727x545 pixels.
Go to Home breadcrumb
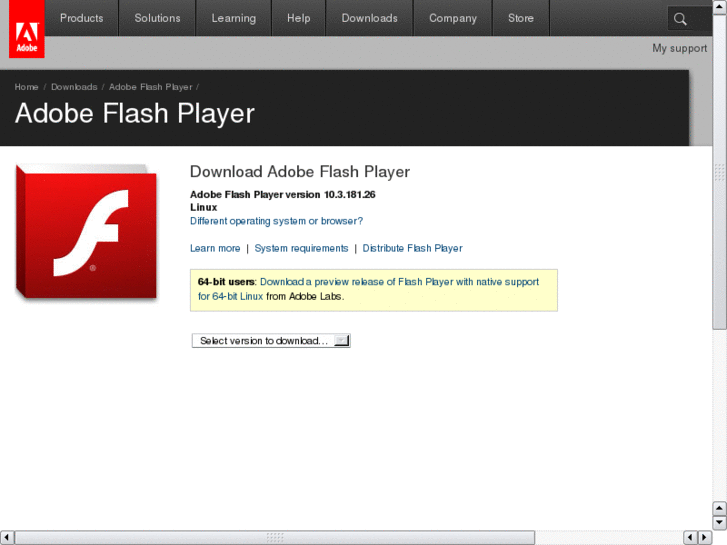tap(26, 87)
